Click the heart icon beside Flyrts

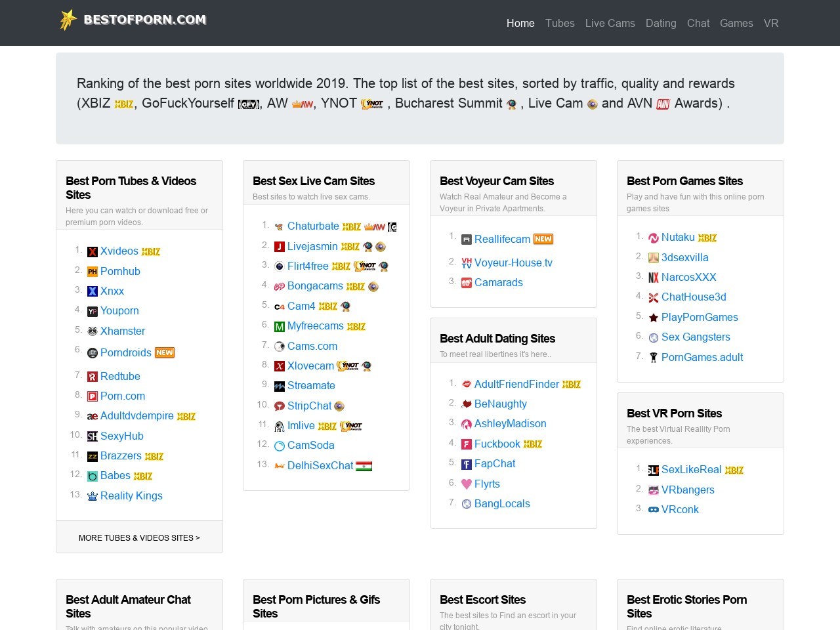(x=467, y=484)
